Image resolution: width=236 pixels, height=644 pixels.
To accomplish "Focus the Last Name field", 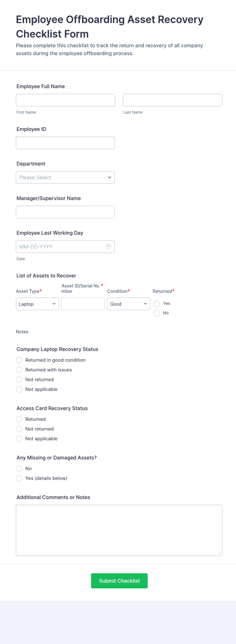I will [x=173, y=100].
